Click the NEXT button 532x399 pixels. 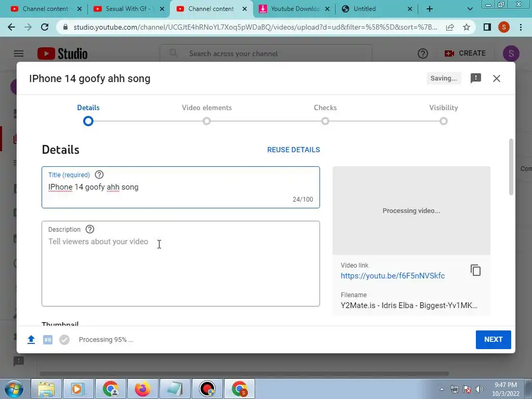[x=494, y=340]
